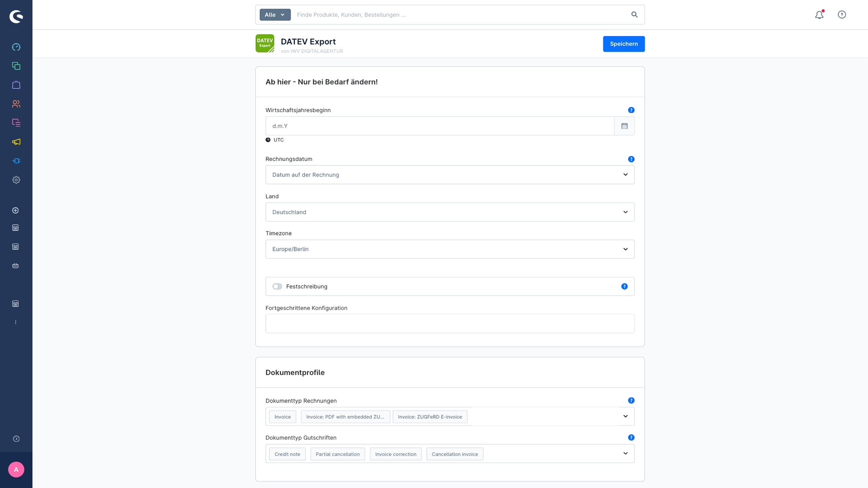Open the notifications bell
Image resolution: width=868 pixels, height=488 pixels.
pos(819,14)
